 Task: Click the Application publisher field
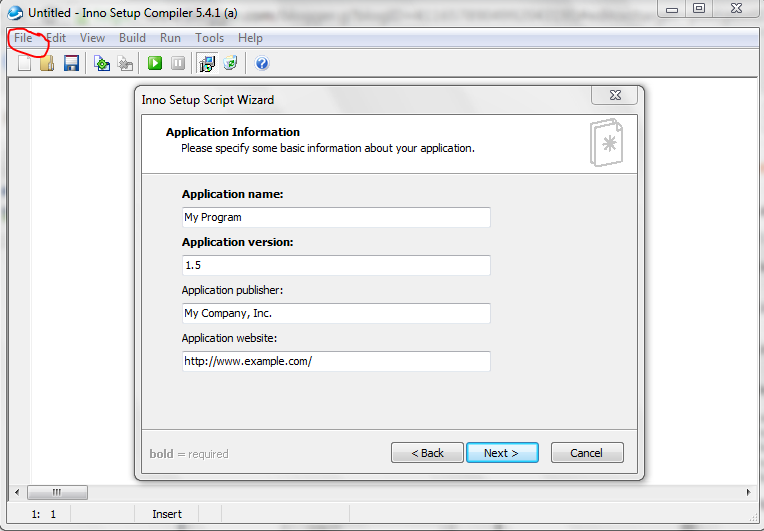coord(336,313)
